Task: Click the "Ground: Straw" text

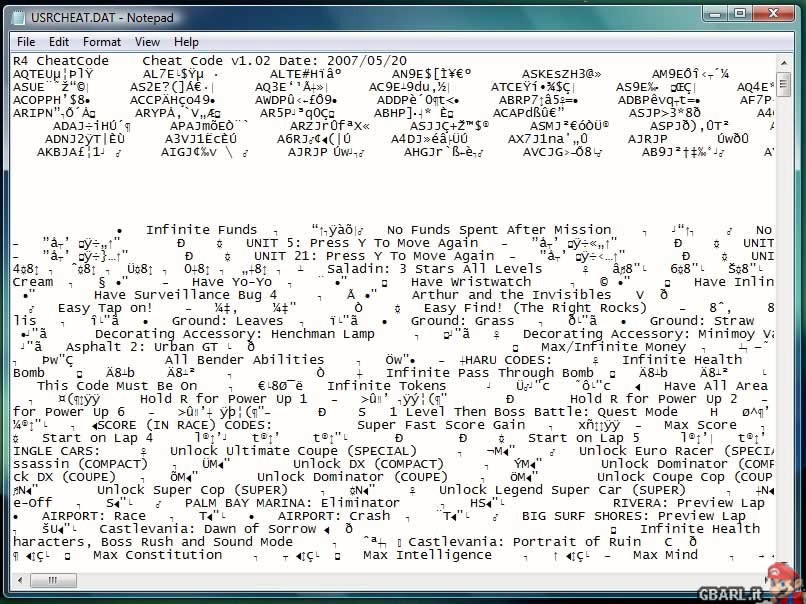Action: pos(702,321)
